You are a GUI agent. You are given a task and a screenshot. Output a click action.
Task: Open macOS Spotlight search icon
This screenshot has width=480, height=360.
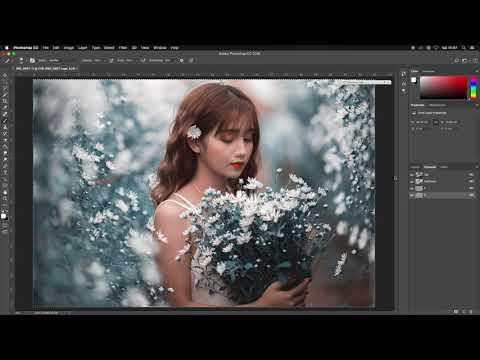click(x=464, y=48)
